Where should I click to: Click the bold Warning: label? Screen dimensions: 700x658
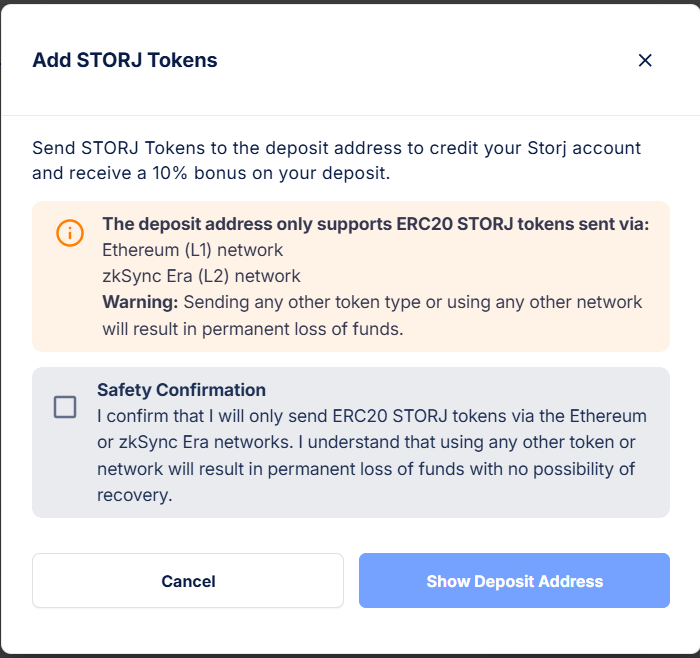tap(140, 302)
